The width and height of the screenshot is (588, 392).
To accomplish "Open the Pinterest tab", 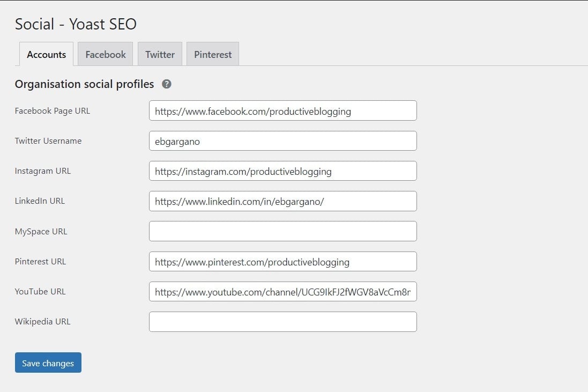I will coord(213,54).
